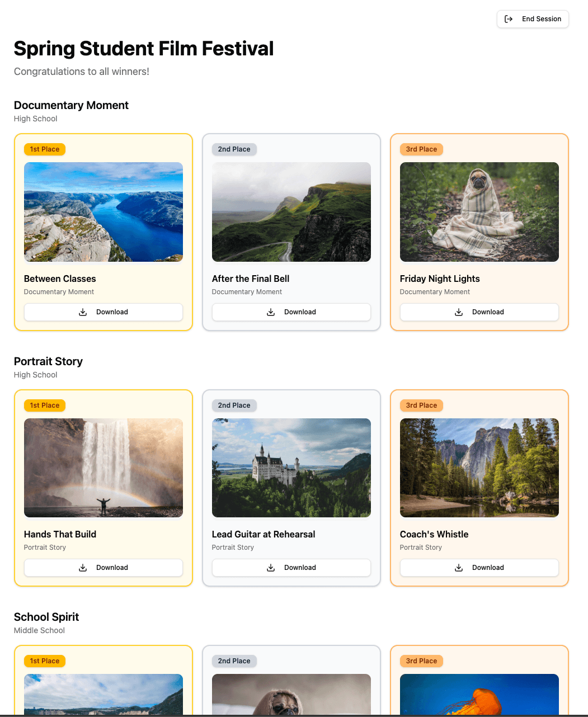The height and width of the screenshot is (717, 588).
Task: Click the title 'After the Final Bell'
Action: click(251, 279)
